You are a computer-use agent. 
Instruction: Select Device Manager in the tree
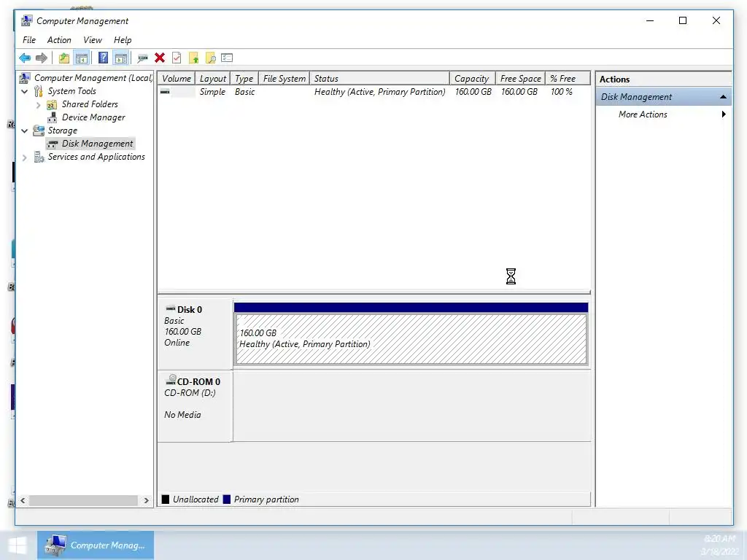coord(93,117)
